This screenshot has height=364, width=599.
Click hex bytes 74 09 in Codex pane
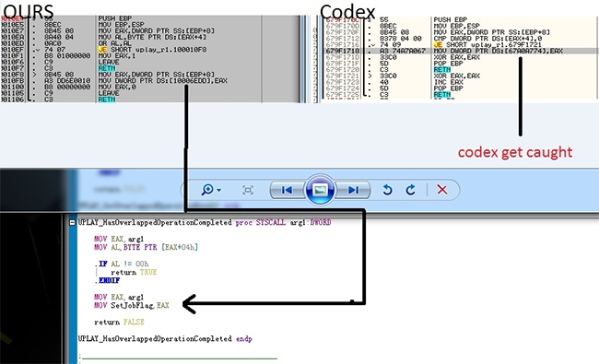[390, 44]
